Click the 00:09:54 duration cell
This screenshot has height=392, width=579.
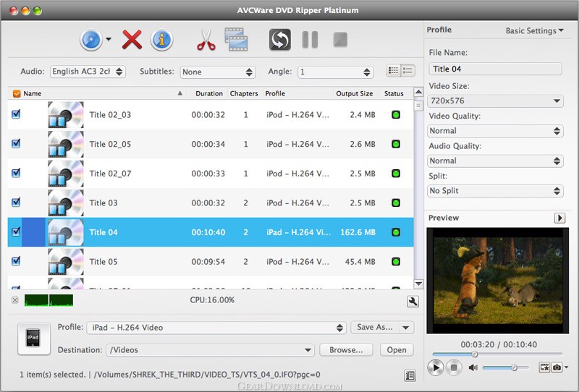click(x=208, y=262)
